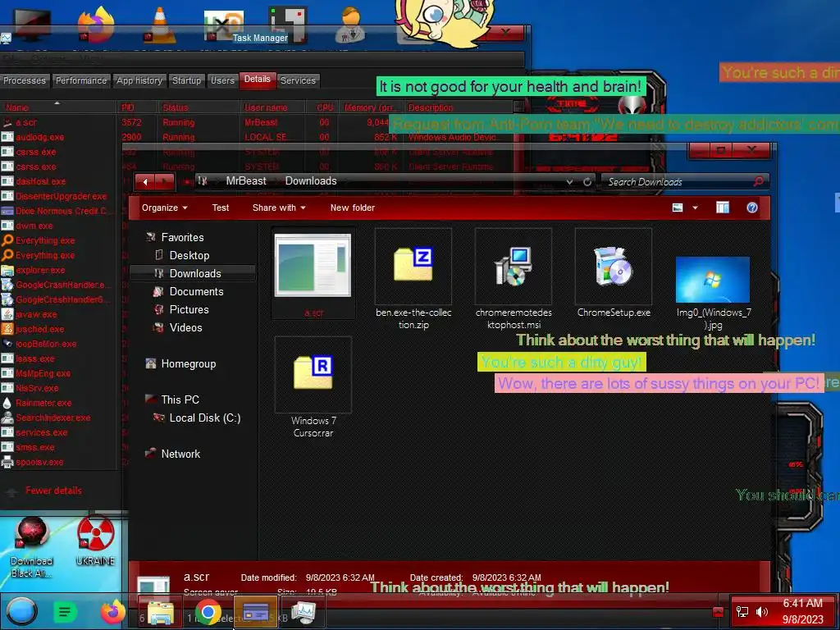The image size is (840, 630).
Task: Open the Startup tab in Task Manager
Action: click(186, 80)
